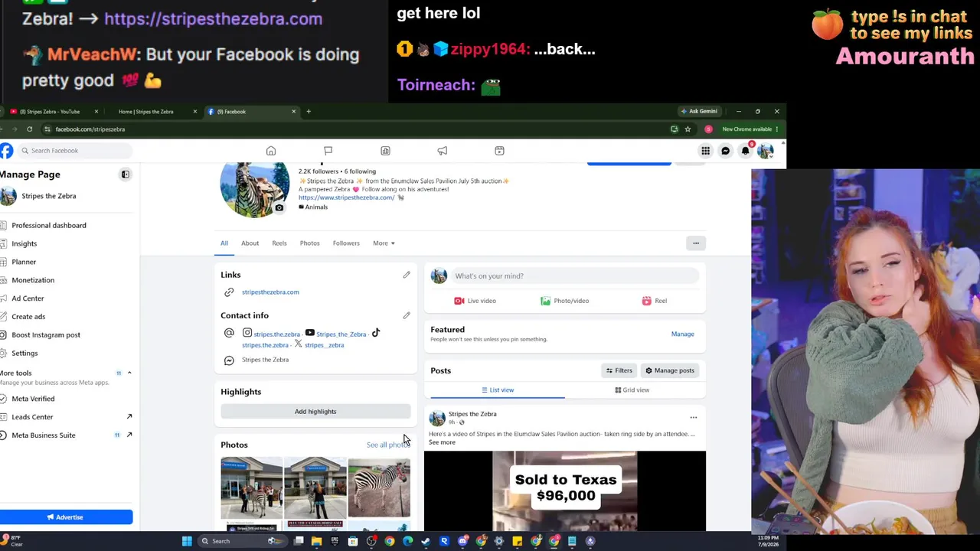
Task: Click the Facebook logo at top left
Action: coord(6,151)
